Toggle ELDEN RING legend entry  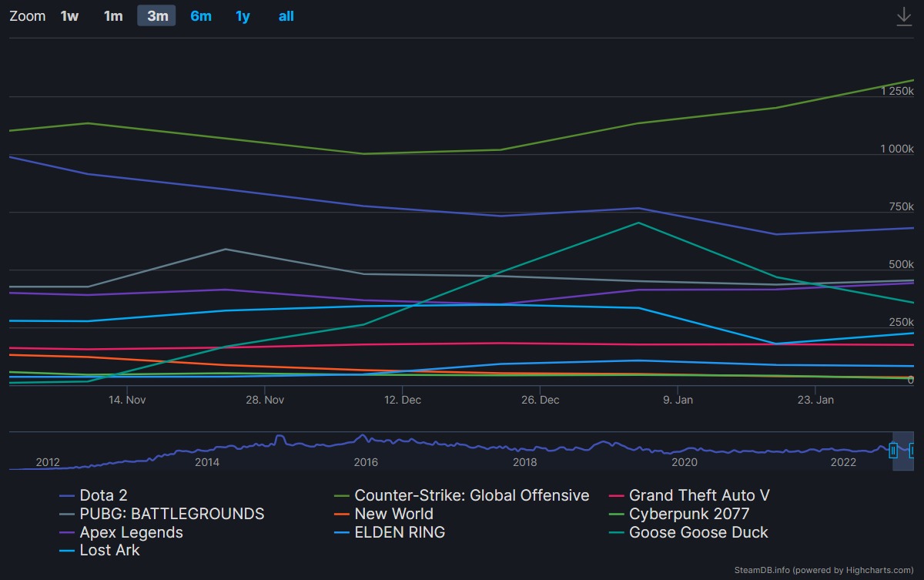tap(390, 532)
